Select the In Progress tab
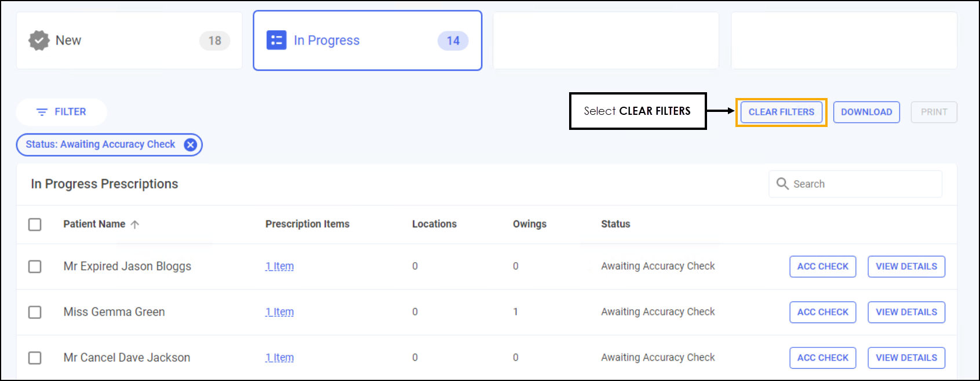Image resolution: width=980 pixels, height=381 pixels. 367,41
